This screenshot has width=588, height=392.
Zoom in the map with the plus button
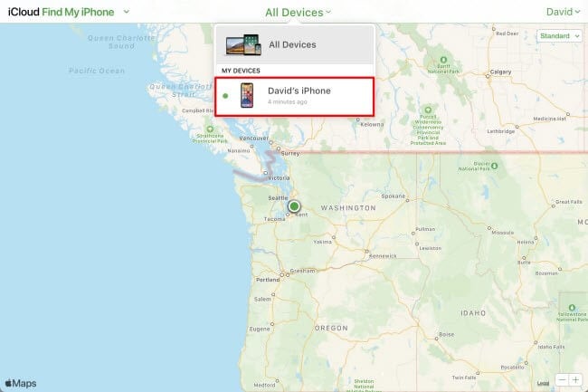(575, 379)
